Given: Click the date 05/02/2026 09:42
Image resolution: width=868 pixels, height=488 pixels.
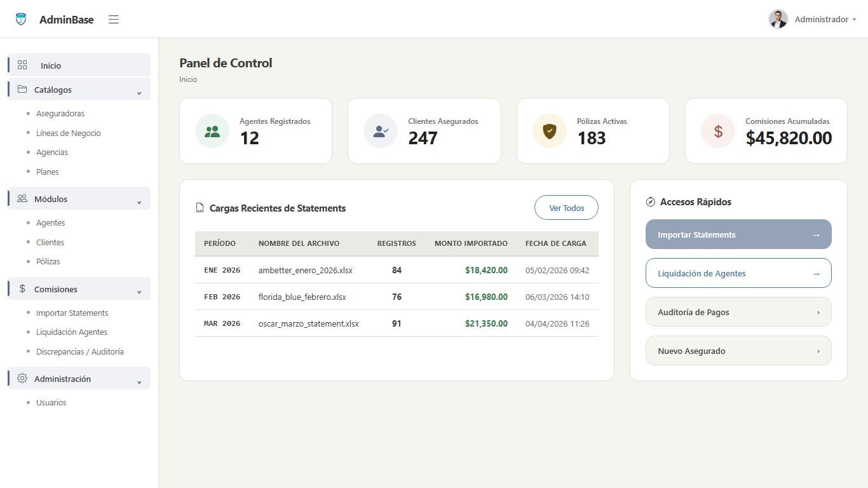Looking at the screenshot, I should click(557, 270).
